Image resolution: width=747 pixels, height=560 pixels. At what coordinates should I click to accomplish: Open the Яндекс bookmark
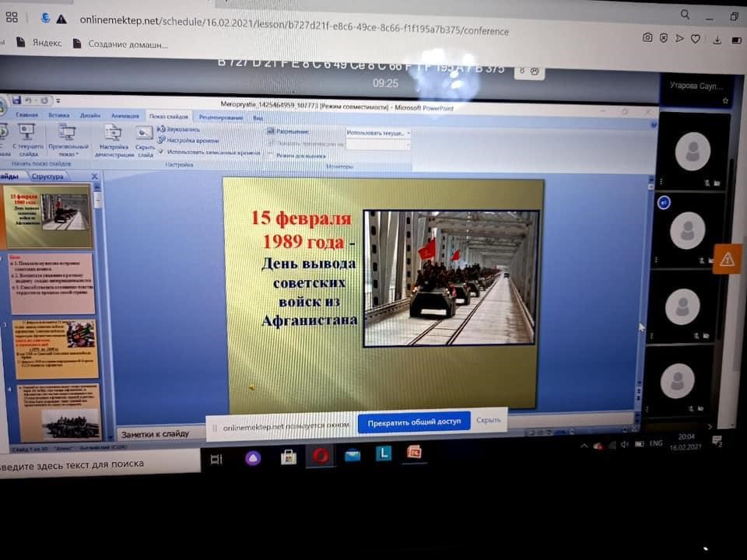[x=40, y=42]
